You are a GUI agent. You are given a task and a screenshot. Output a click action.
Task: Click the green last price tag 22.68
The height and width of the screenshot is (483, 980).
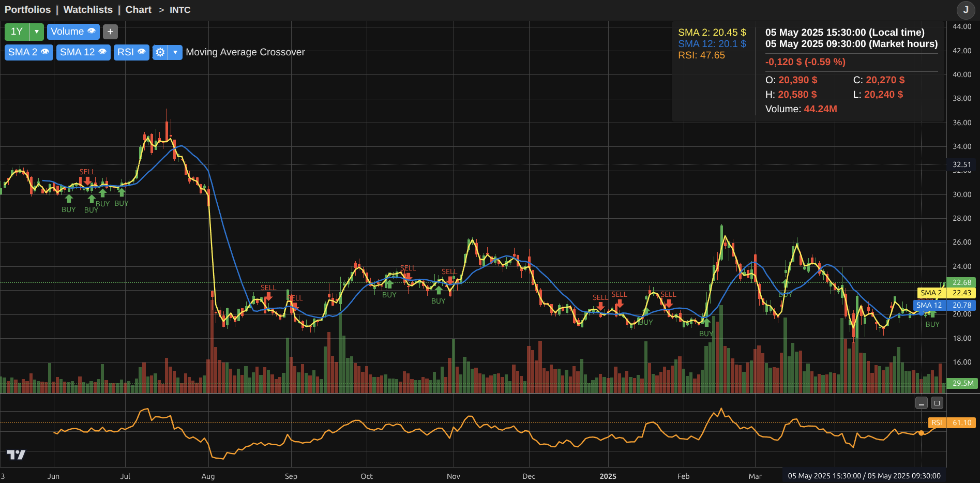click(962, 282)
